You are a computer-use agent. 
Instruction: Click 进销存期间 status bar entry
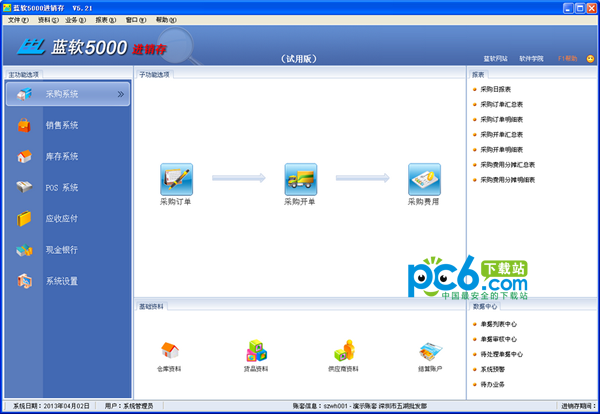point(579,406)
